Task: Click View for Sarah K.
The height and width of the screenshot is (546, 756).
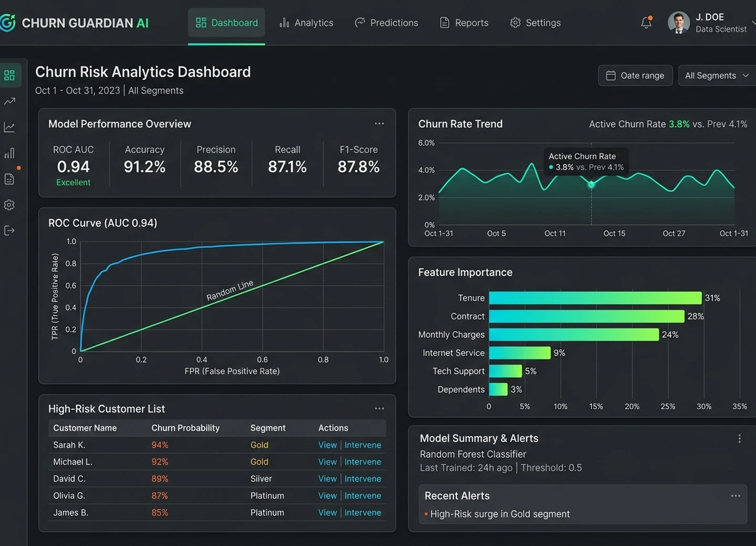Action: tap(328, 445)
